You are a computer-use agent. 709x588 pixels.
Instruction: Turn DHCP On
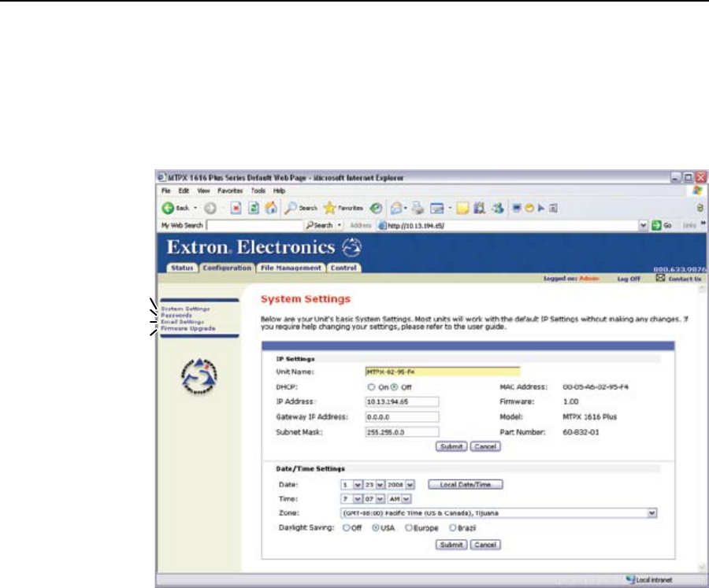[369, 386]
